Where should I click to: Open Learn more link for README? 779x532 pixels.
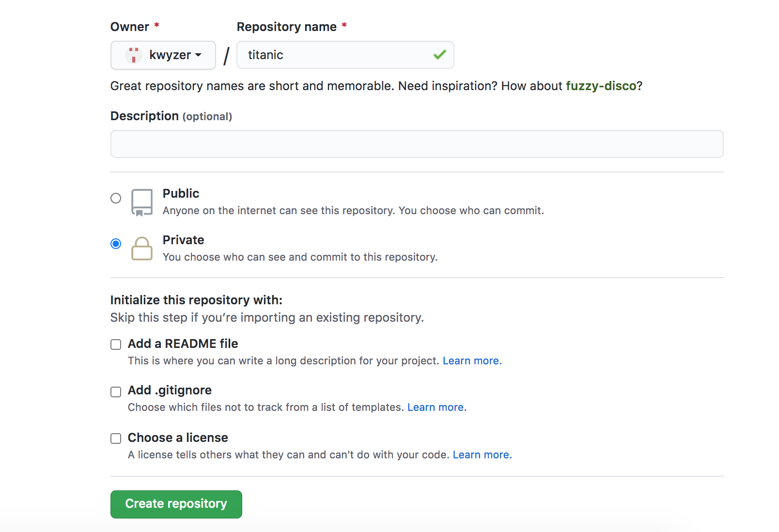coord(472,361)
